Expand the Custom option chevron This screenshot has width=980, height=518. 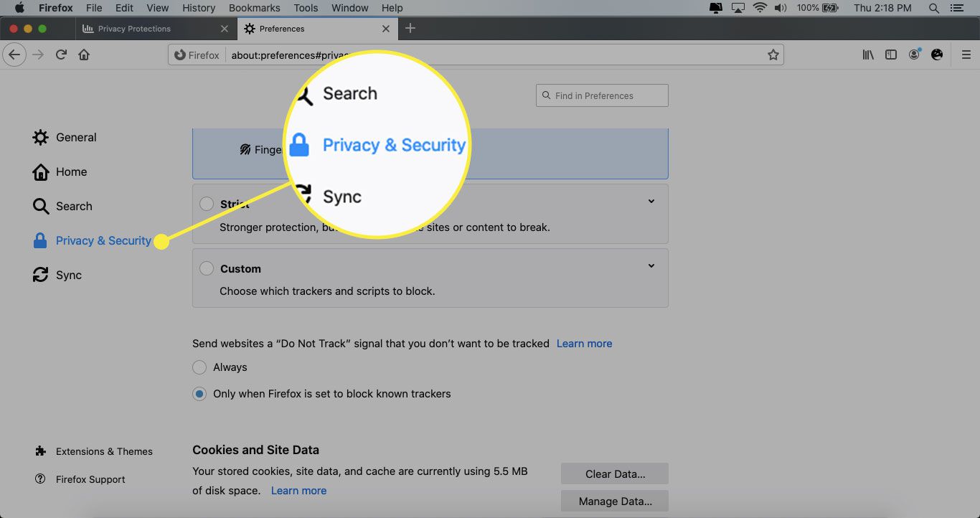651,265
